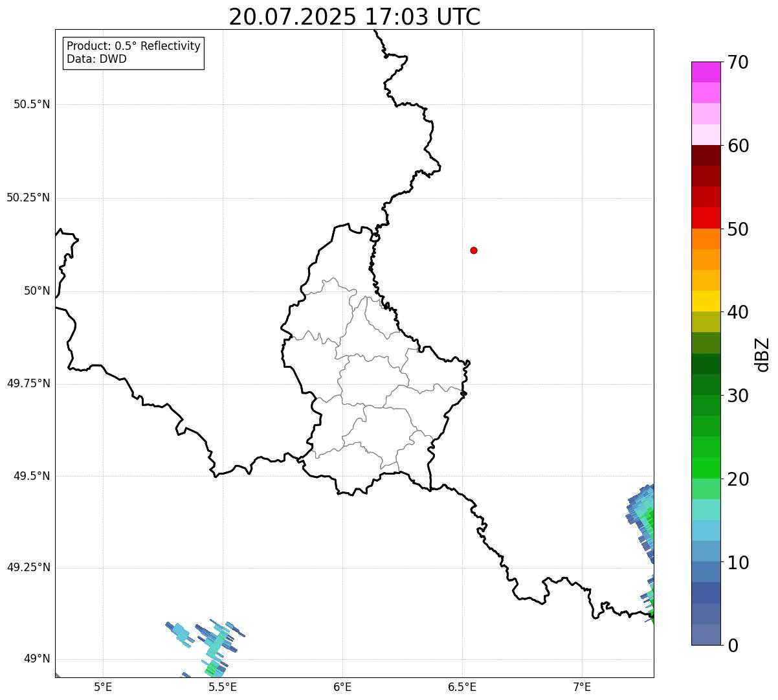Image resolution: width=778 pixels, height=700 pixels.
Task: Click the bright red colorbar segment above 50
Action: [706, 218]
